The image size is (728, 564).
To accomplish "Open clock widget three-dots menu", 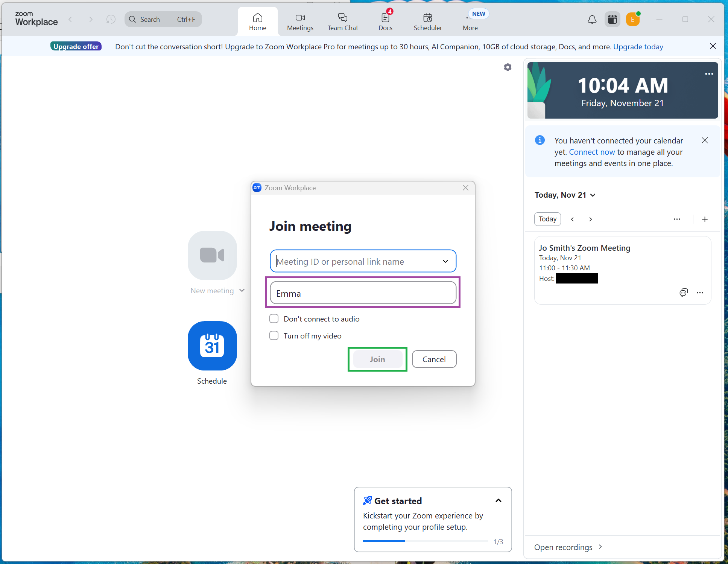I will [709, 74].
